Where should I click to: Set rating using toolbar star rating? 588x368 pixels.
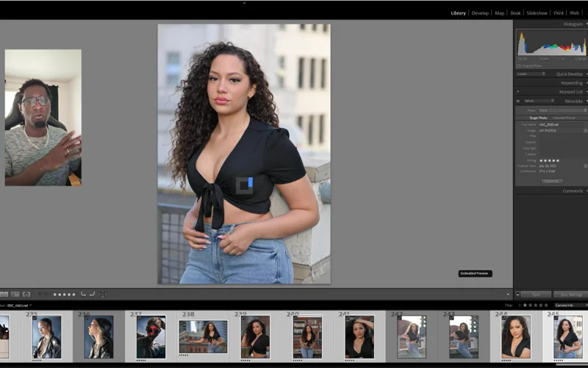(64, 294)
